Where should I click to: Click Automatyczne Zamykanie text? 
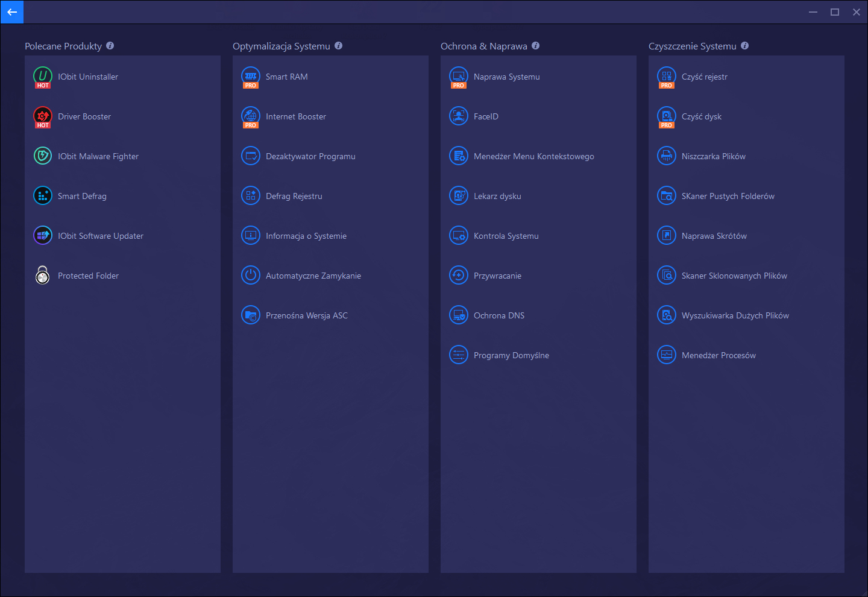tap(313, 276)
